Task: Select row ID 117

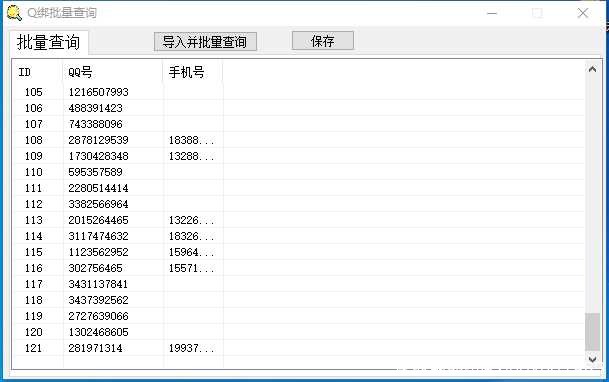Action: click(x=34, y=284)
